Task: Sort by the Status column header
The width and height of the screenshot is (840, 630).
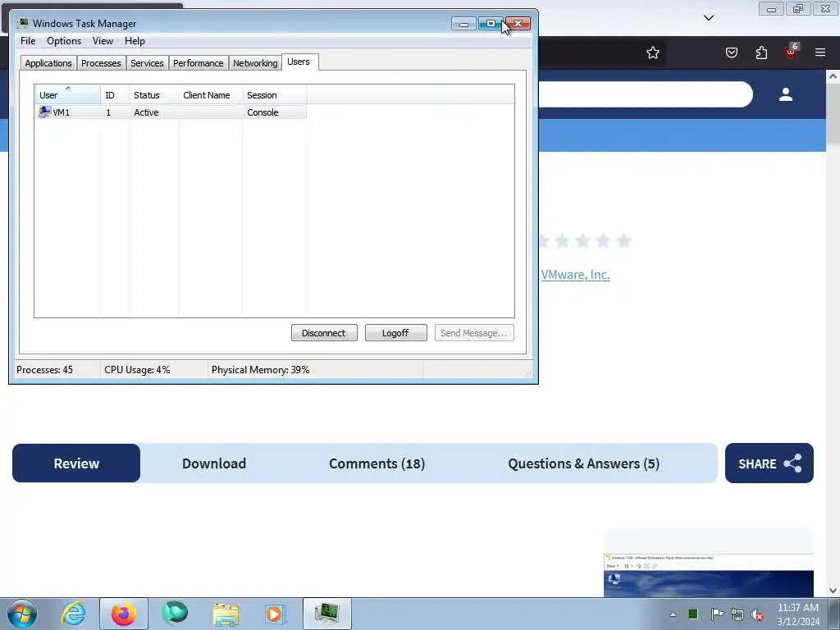Action: point(153,95)
